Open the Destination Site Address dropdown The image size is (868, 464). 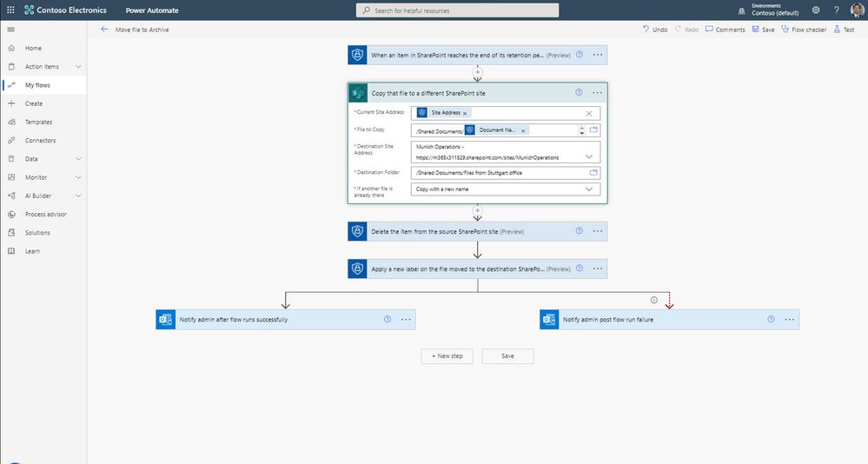[589, 156]
